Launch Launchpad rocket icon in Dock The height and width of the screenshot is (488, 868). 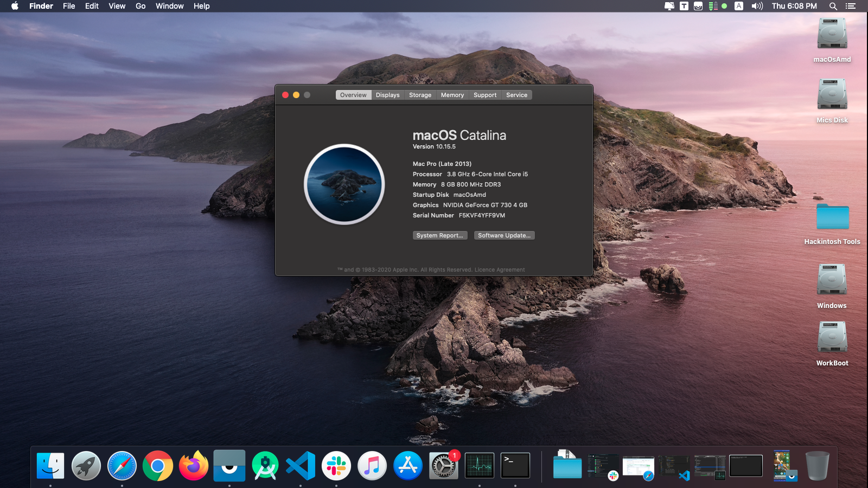click(x=86, y=466)
